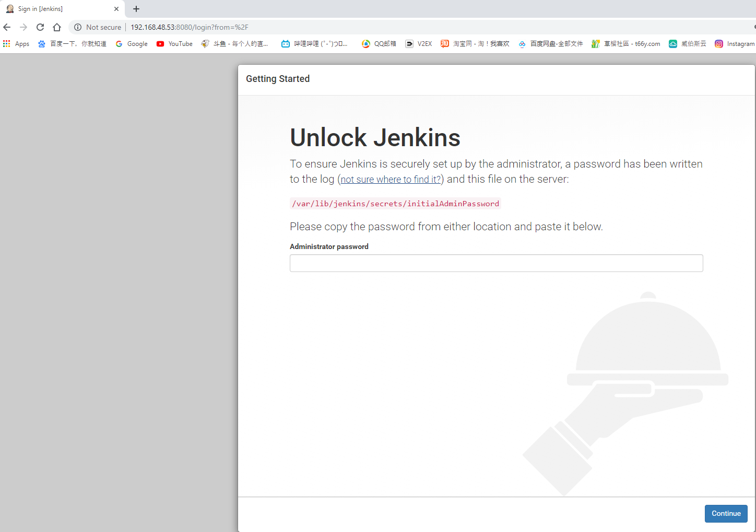
Task: Open the browser home page icon
Action: pyautogui.click(x=57, y=27)
